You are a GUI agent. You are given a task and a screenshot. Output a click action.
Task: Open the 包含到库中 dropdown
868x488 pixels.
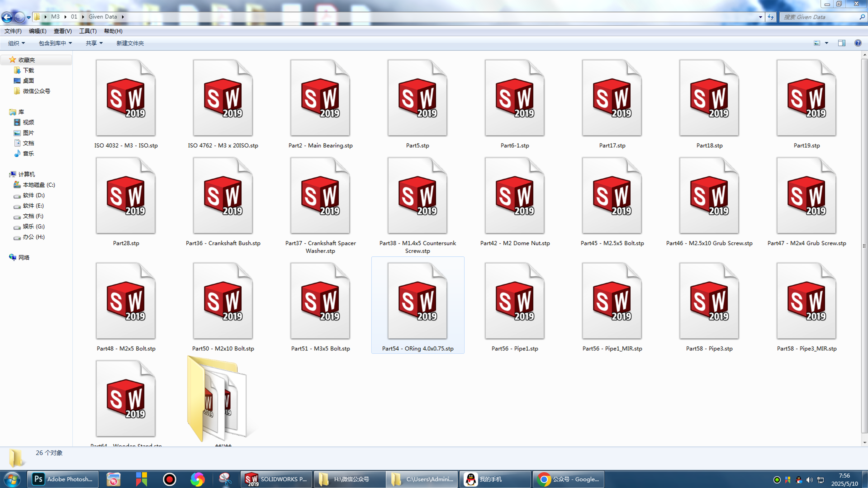pyautogui.click(x=55, y=43)
